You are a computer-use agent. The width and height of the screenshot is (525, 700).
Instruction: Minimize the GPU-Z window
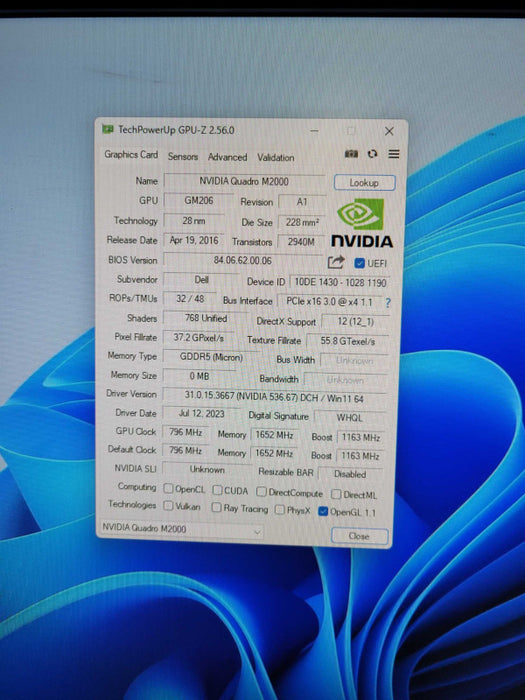[314, 131]
